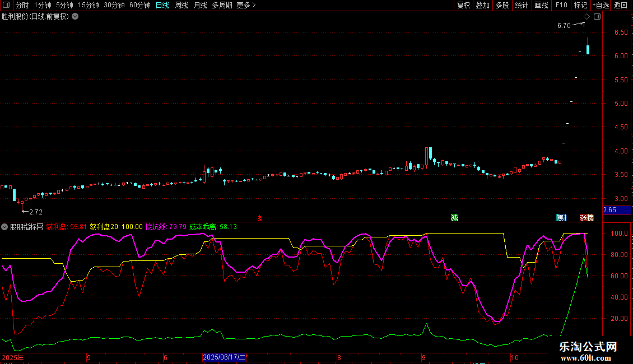Click the red $ marker on chart
The height and width of the screenshot is (364, 633).
tap(259, 217)
